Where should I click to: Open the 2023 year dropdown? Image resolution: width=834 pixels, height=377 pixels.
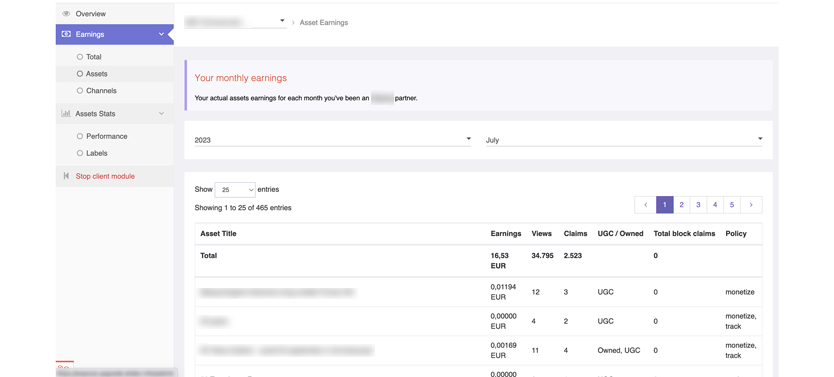(333, 140)
